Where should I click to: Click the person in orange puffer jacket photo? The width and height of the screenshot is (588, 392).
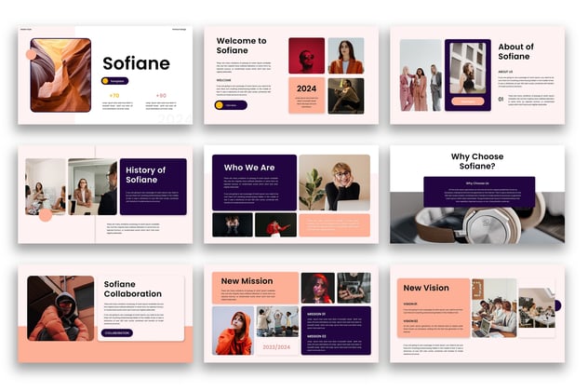pyautogui.click(x=60, y=308)
